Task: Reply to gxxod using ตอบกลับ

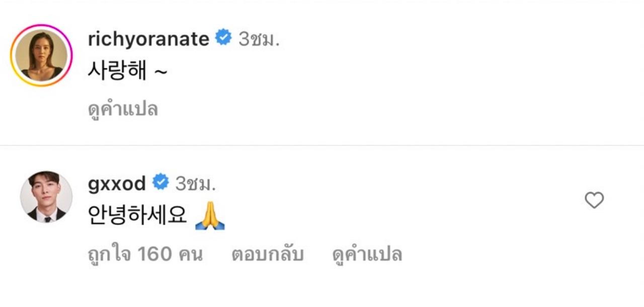Action: coord(267,254)
